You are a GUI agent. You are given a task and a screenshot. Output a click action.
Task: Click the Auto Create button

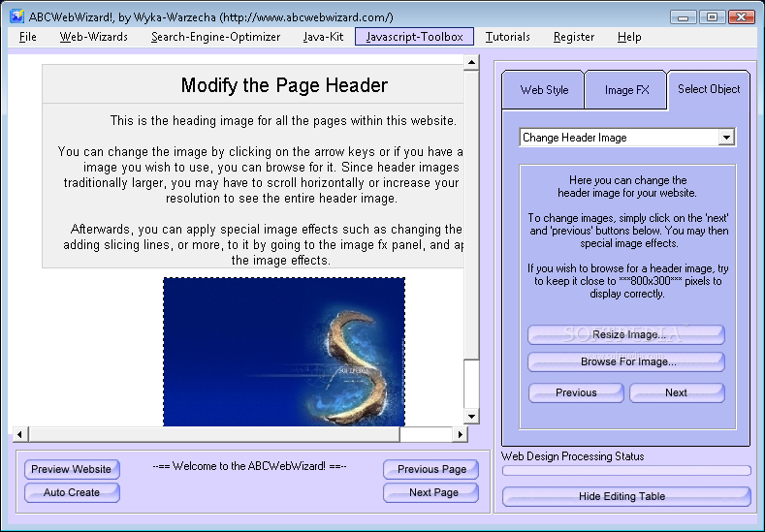coord(72,493)
